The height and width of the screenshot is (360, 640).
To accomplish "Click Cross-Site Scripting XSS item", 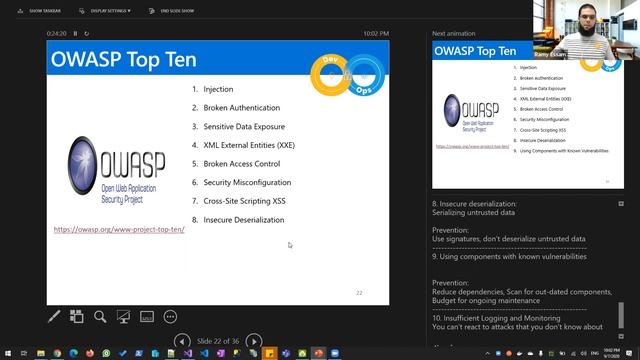I will (244, 201).
